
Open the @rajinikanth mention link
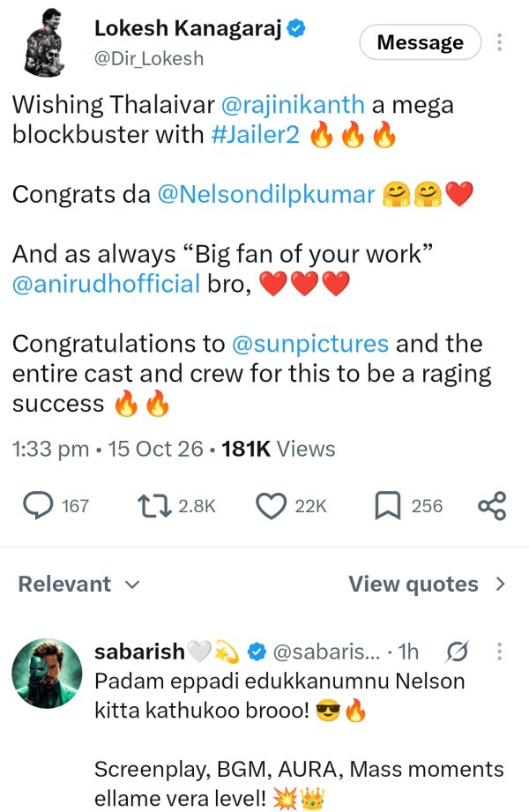pyautogui.click(x=293, y=105)
